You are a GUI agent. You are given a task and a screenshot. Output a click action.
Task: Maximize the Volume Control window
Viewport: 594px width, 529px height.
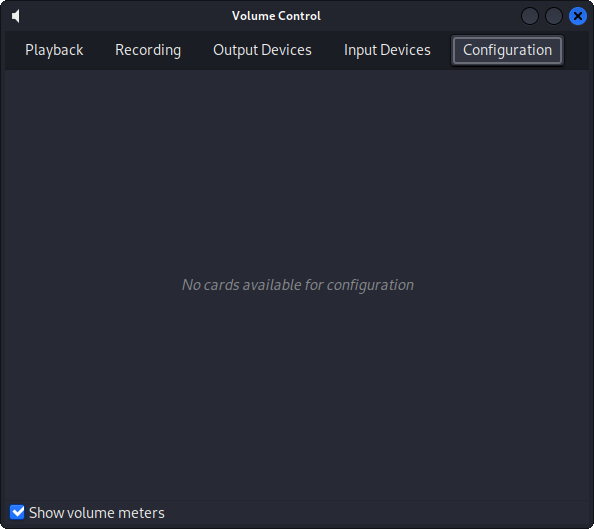coord(553,16)
